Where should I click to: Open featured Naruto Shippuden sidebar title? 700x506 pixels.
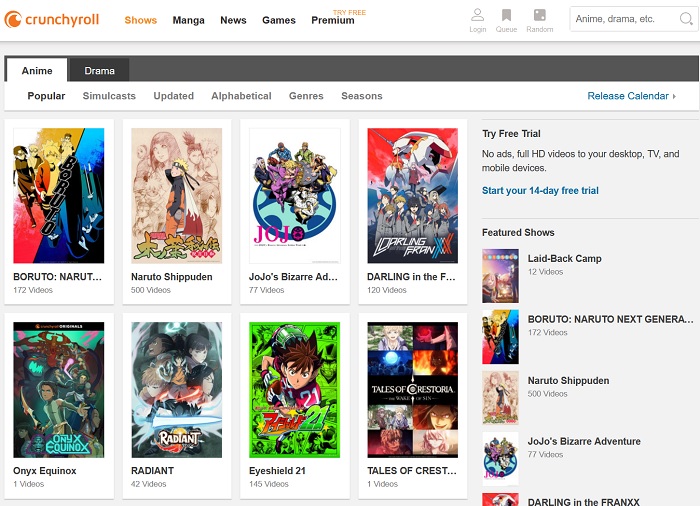click(x=568, y=381)
